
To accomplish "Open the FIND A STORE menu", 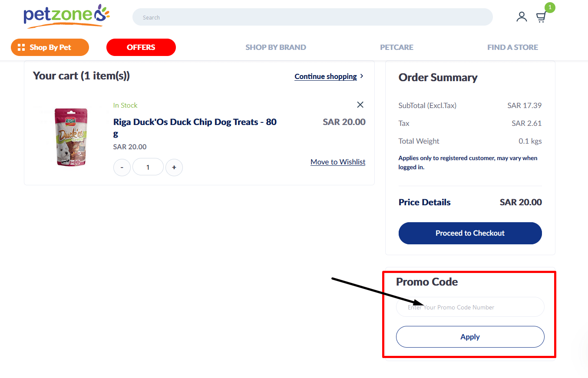I will pyautogui.click(x=512, y=47).
